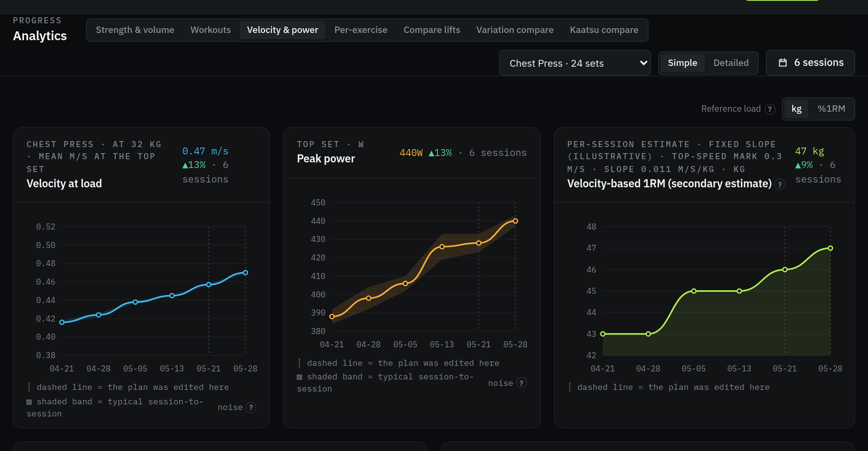
Task: Select the Simple view mode
Action: (682, 63)
